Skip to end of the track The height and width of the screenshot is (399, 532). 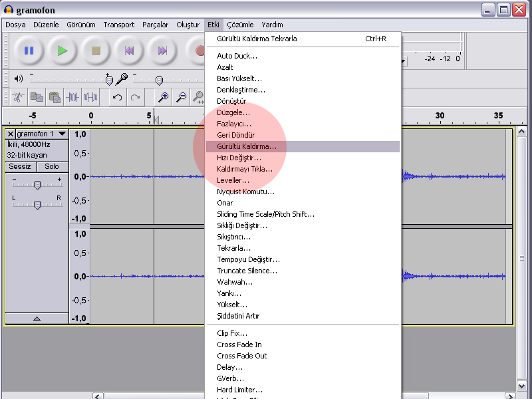(162, 51)
